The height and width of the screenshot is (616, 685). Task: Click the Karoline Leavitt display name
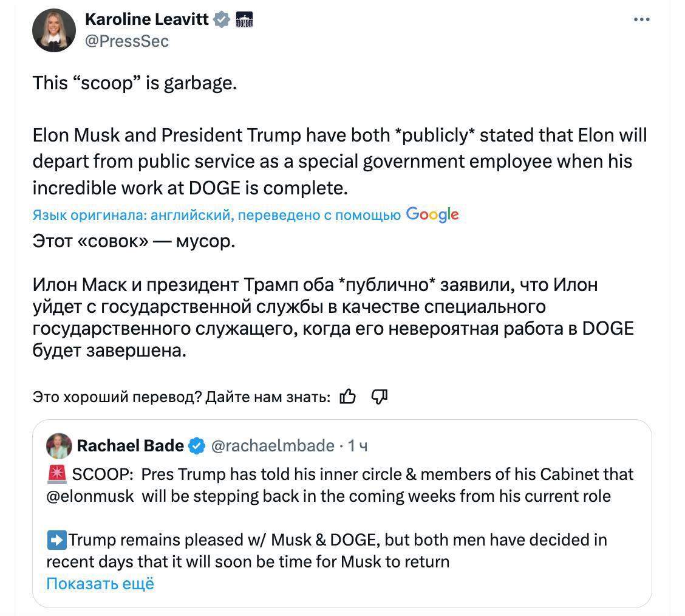pos(147,19)
